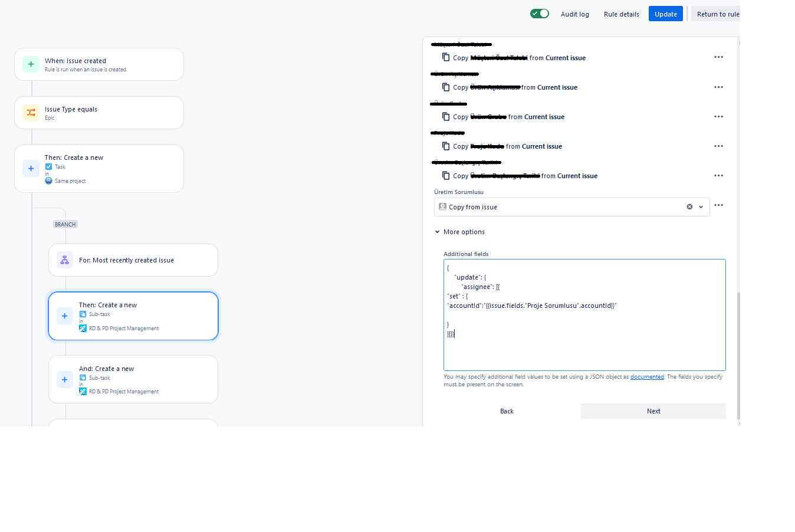The image size is (795, 532).
Task: Toggle the rule enabled switch
Action: pyautogui.click(x=540, y=14)
